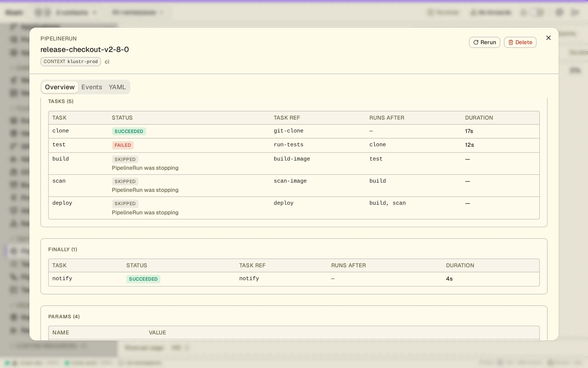Viewport: 588px width, 368px height.
Task: Click the build-image task ref
Action: point(291,159)
